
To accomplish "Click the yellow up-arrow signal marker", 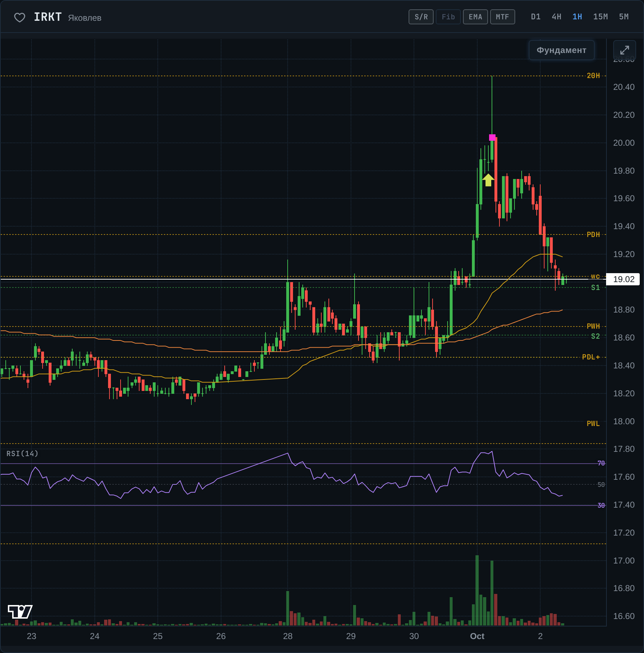I will click(x=488, y=180).
